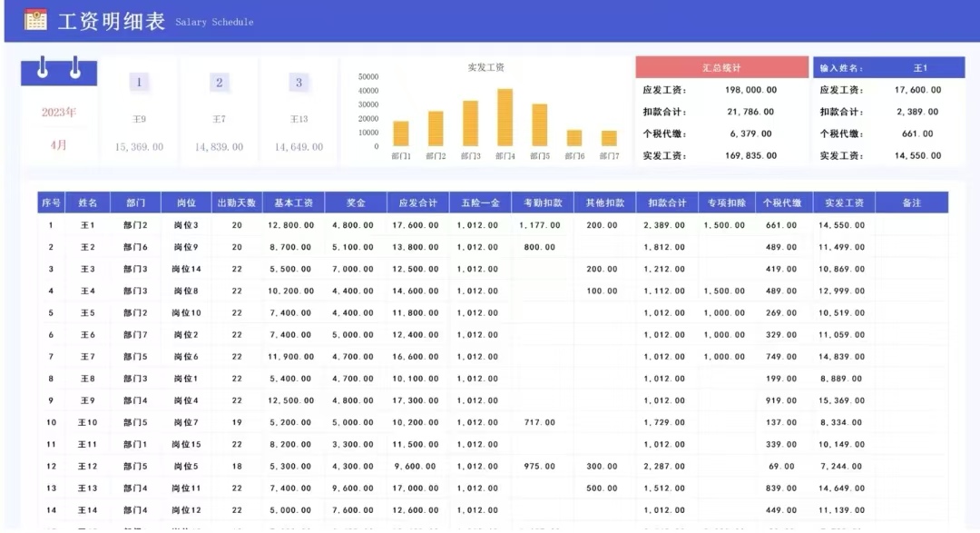Select the 姓名 column header in the table
The height and width of the screenshot is (533, 980).
point(87,202)
